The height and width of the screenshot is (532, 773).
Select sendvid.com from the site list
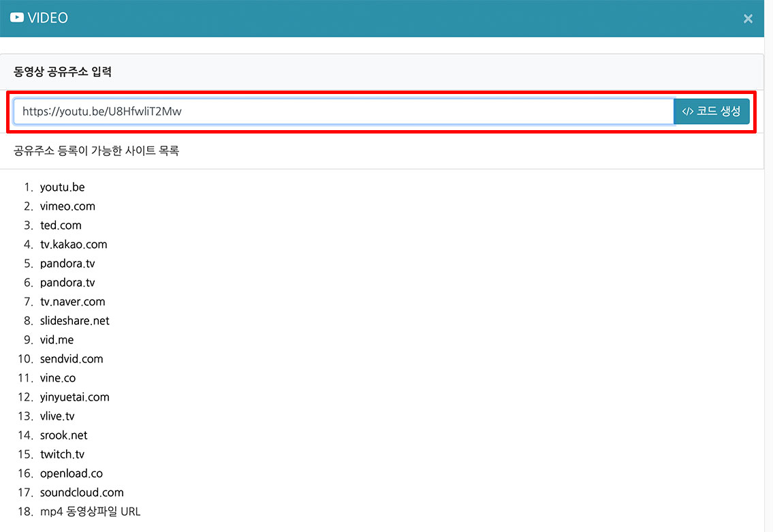coord(72,359)
